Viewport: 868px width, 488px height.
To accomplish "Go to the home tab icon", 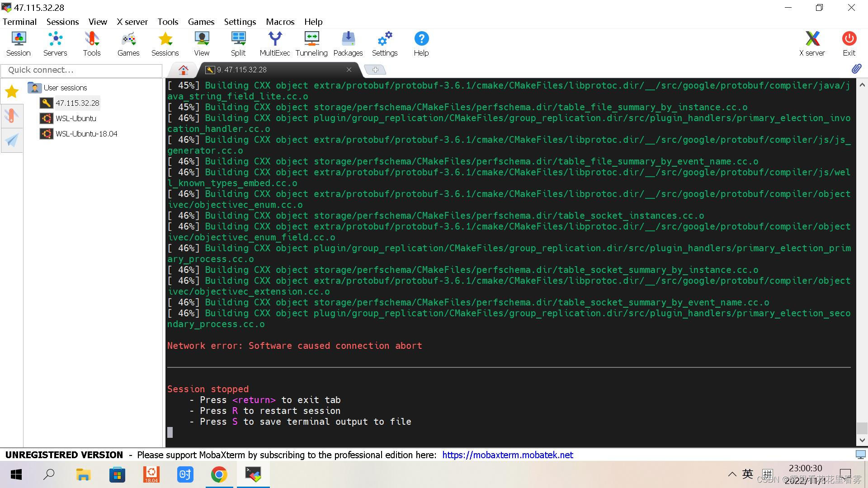I will pyautogui.click(x=183, y=70).
